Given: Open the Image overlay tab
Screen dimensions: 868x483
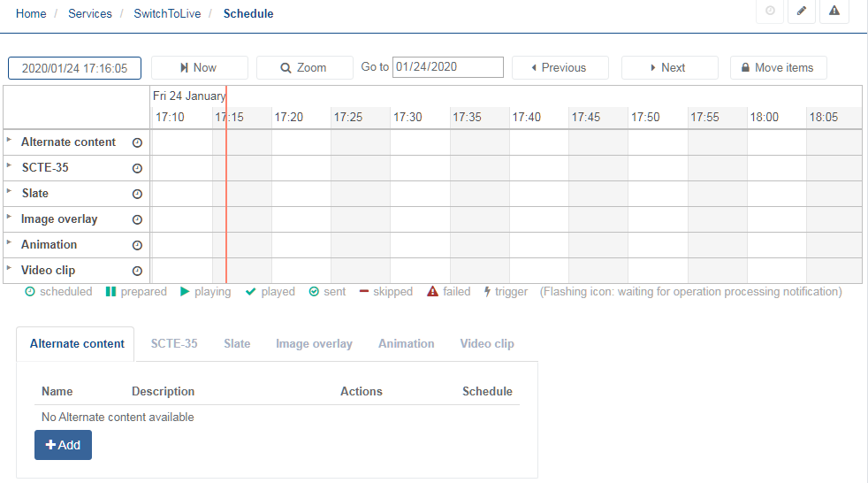Looking at the screenshot, I should (x=314, y=343).
